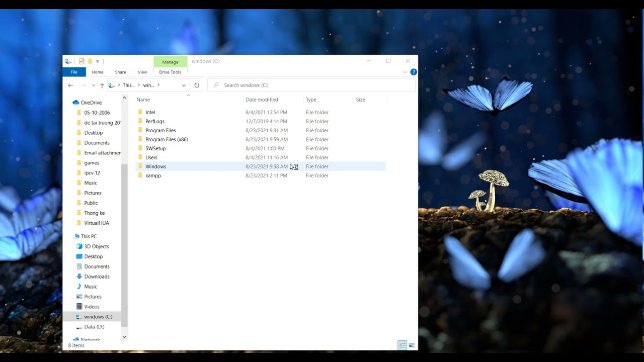The width and height of the screenshot is (644, 362).
Task: Open Public folder in sidebar
Action: 92,203
